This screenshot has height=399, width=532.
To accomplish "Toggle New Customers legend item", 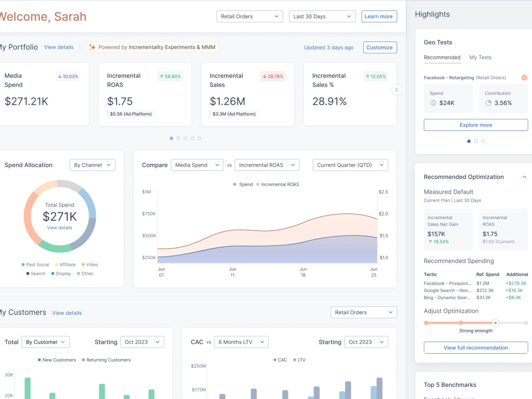I will (57, 360).
